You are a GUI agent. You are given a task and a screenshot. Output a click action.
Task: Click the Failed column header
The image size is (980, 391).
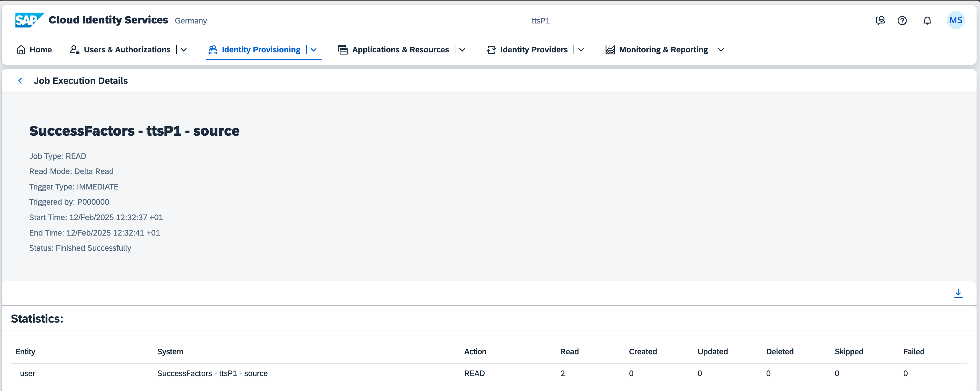point(913,352)
